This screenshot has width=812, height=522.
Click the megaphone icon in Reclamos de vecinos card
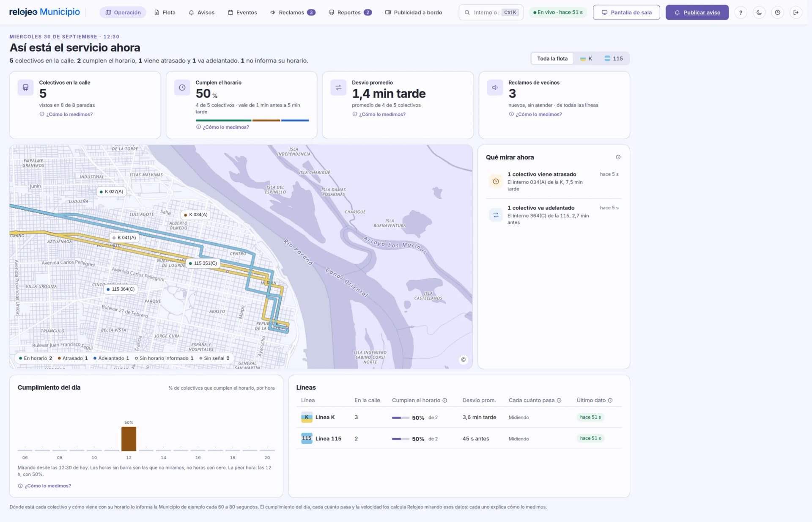(x=495, y=88)
